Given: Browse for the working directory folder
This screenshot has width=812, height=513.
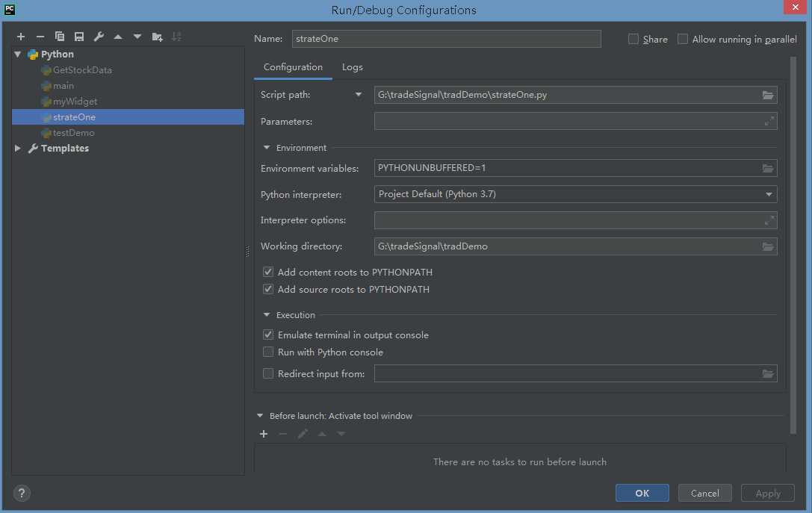Looking at the screenshot, I should (767, 247).
